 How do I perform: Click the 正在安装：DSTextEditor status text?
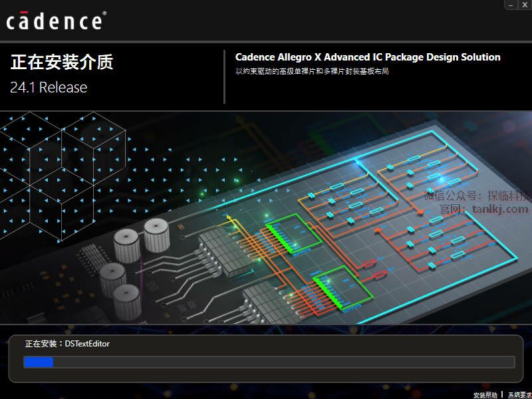67,344
